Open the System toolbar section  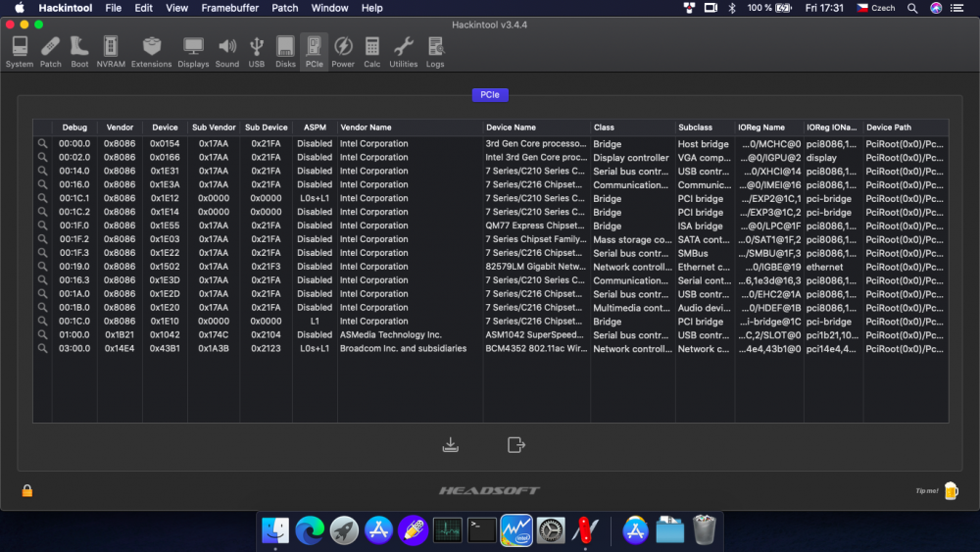pos(20,51)
